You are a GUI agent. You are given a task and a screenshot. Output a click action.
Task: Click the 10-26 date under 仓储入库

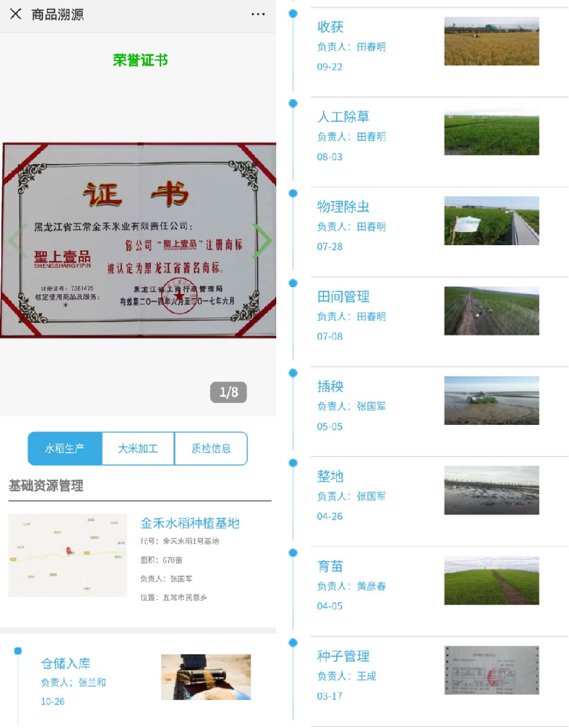click(52, 701)
